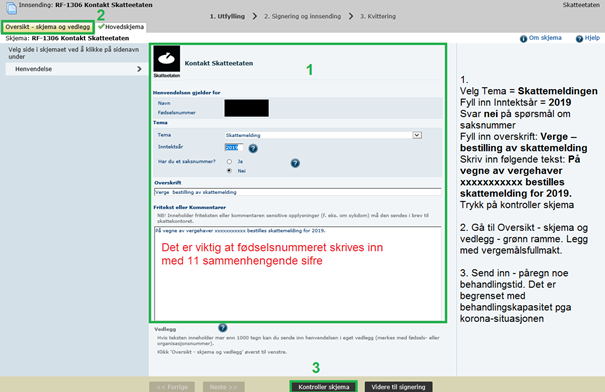Go to step 3. Kvittering

point(378,16)
